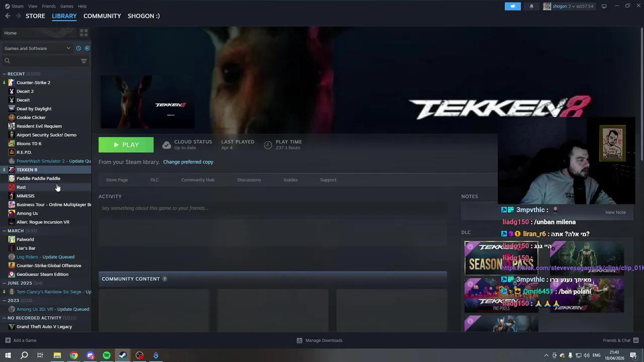Click the Palworld game icon

coord(12,239)
